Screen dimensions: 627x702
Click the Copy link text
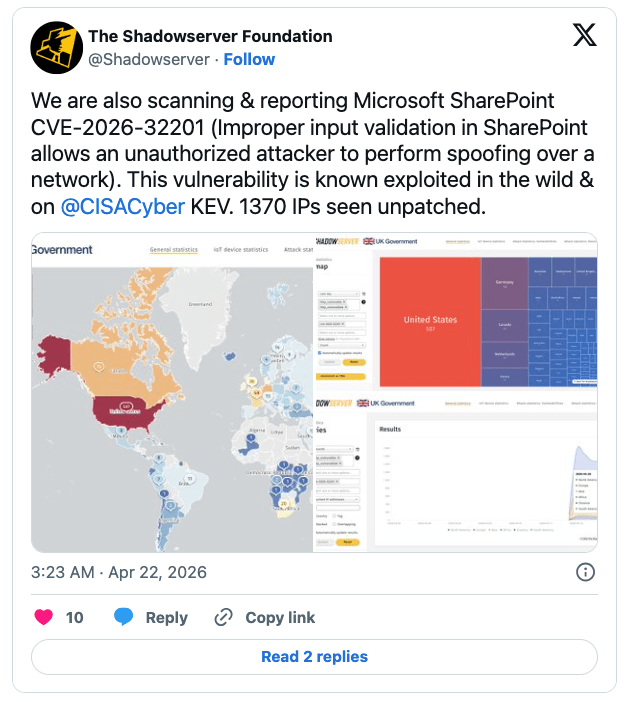[x=280, y=617]
